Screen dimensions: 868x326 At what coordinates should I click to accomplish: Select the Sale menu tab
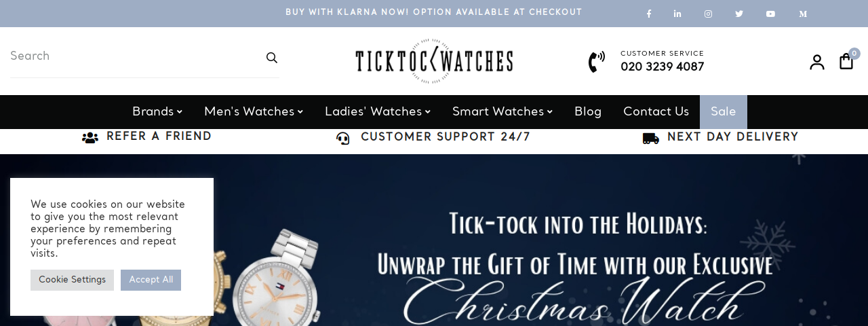coord(724,112)
